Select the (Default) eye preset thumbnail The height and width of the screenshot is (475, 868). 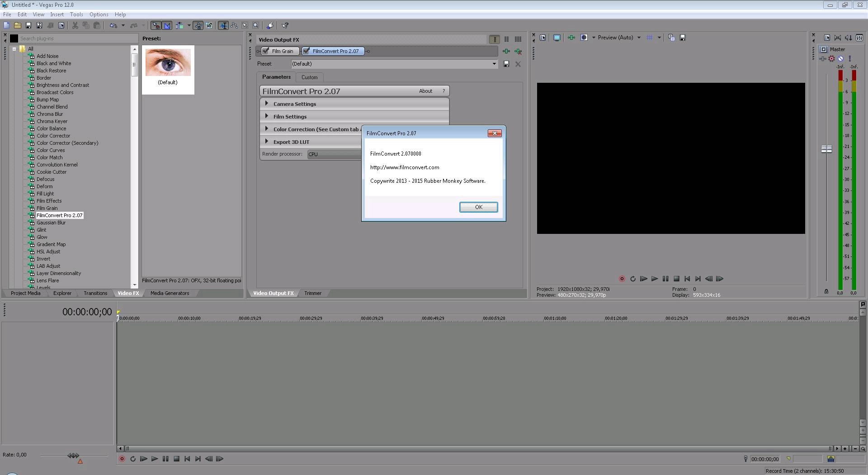click(168, 69)
